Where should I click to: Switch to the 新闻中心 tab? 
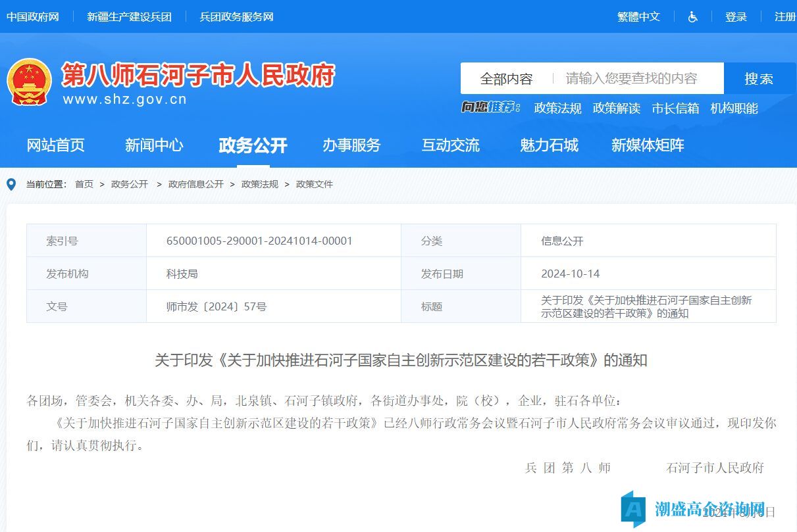(154, 145)
